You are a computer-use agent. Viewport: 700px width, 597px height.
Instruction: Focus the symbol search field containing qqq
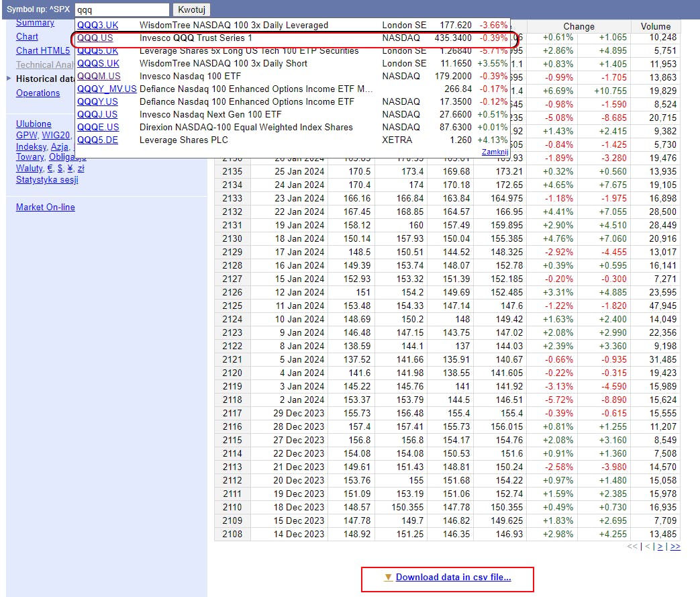tap(122, 10)
